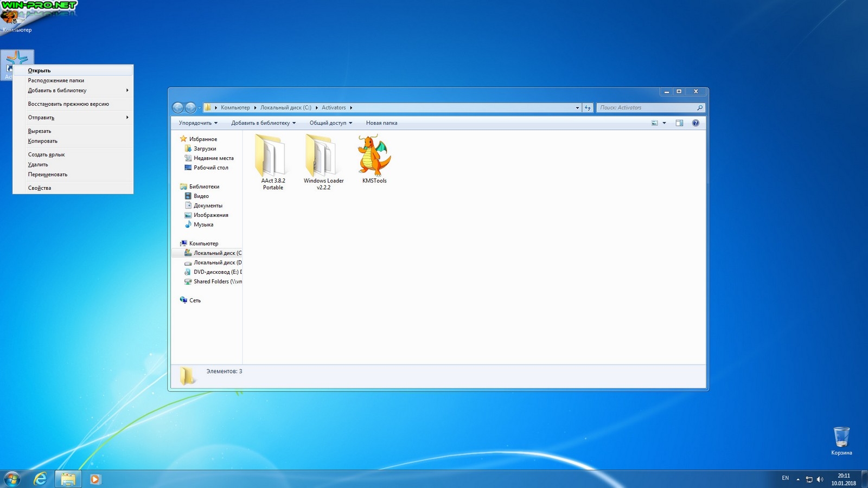
Task: Open the recent pages arrow beside the forward button
Action: pyautogui.click(x=199, y=108)
